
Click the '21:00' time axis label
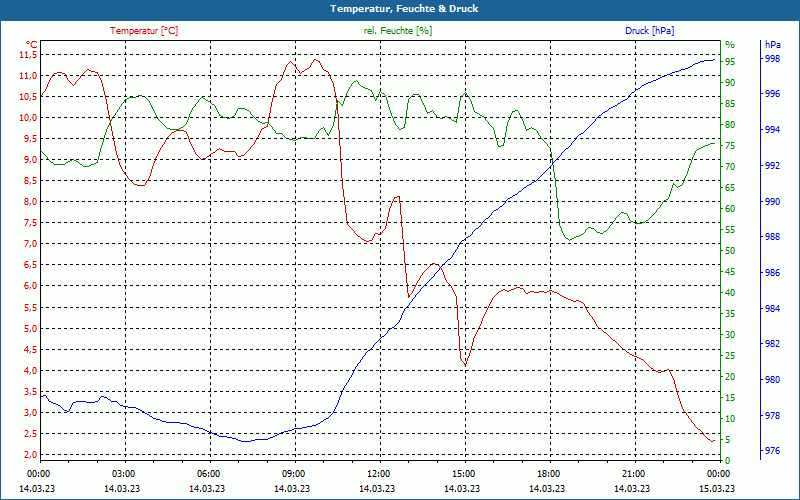[x=633, y=474]
